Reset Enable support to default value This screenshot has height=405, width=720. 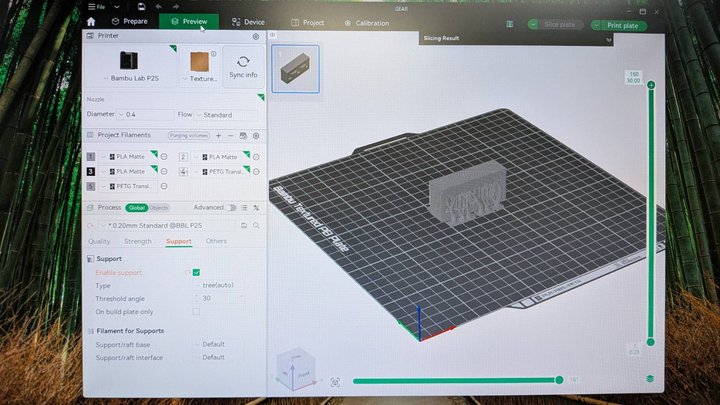point(187,273)
